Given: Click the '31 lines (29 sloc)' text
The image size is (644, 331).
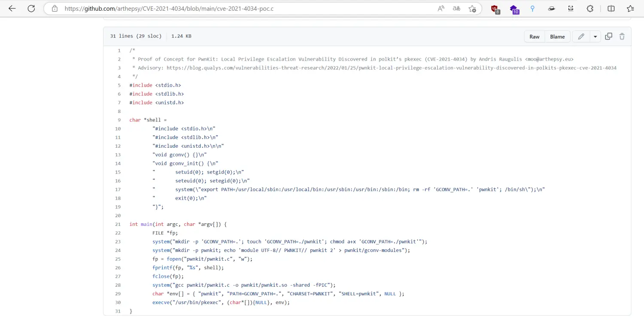Looking at the screenshot, I should [136, 36].
